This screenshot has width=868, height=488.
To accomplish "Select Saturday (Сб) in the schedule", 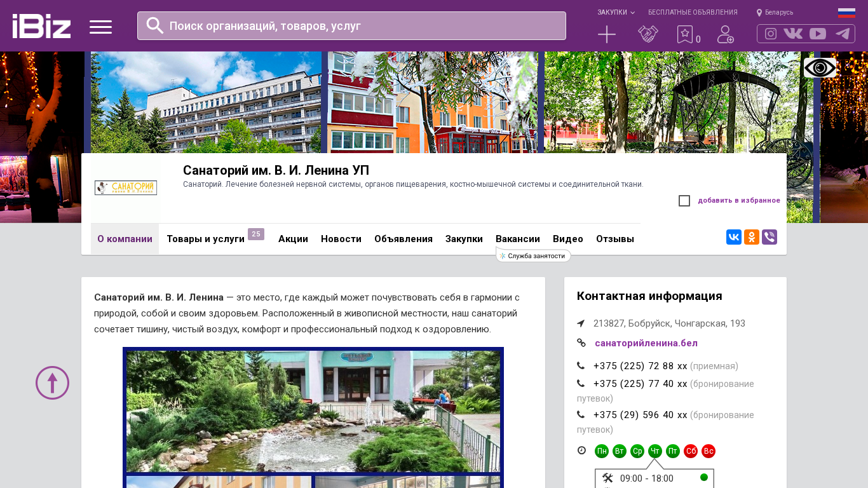I will [x=691, y=451].
